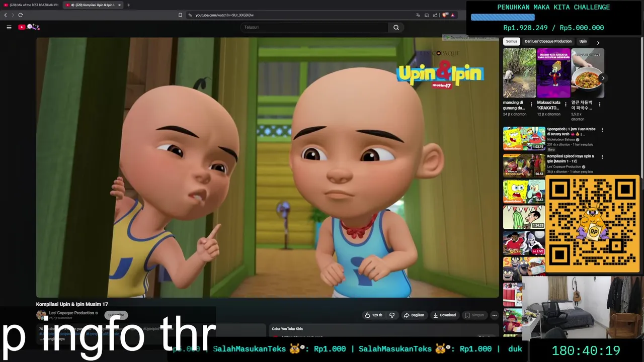Image resolution: width=644 pixels, height=362 pixels.
Task: Bookmark the page via address bar icon
Action: point(180,15)
